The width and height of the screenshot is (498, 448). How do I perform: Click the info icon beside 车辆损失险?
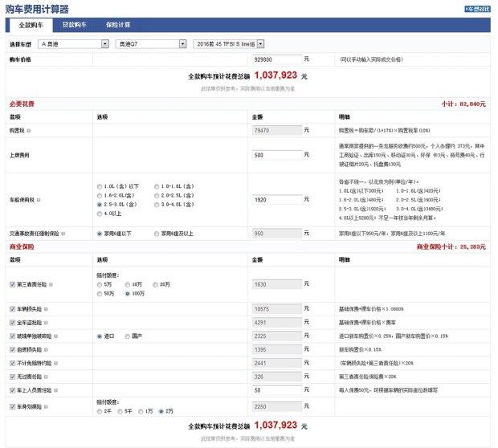(43, 308)
